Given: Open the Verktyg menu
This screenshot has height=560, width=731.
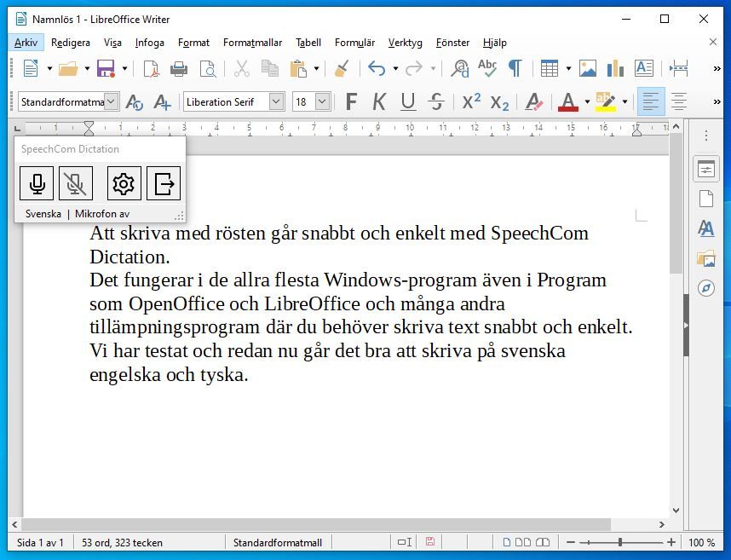Looking at the screenshot, I should point(406,43).
